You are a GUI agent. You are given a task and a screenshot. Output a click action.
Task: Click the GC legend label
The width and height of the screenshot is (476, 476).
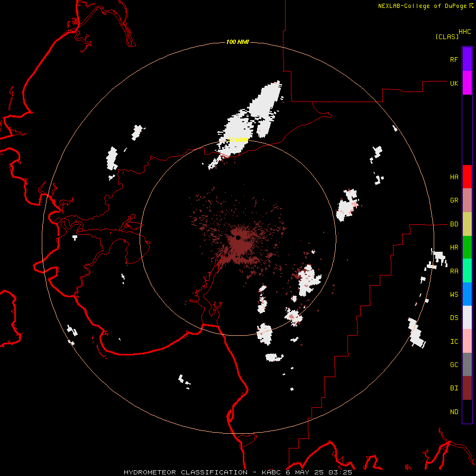[454, 365]
